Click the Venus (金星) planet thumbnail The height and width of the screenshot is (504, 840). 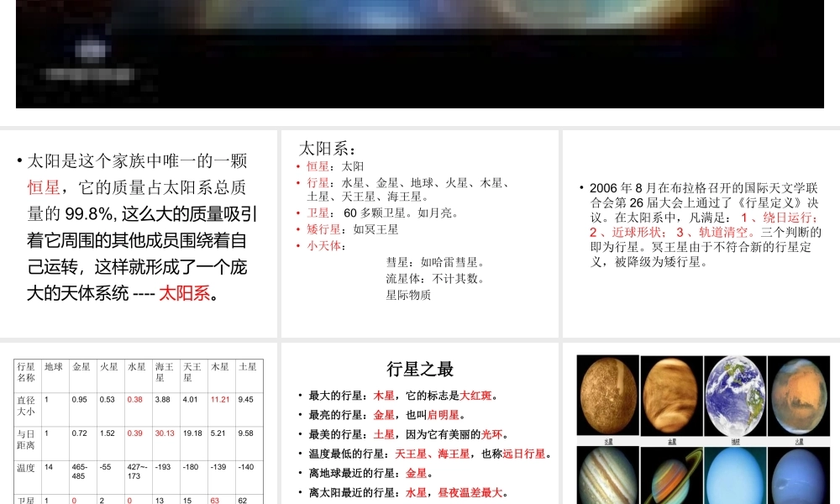[670, 393]
